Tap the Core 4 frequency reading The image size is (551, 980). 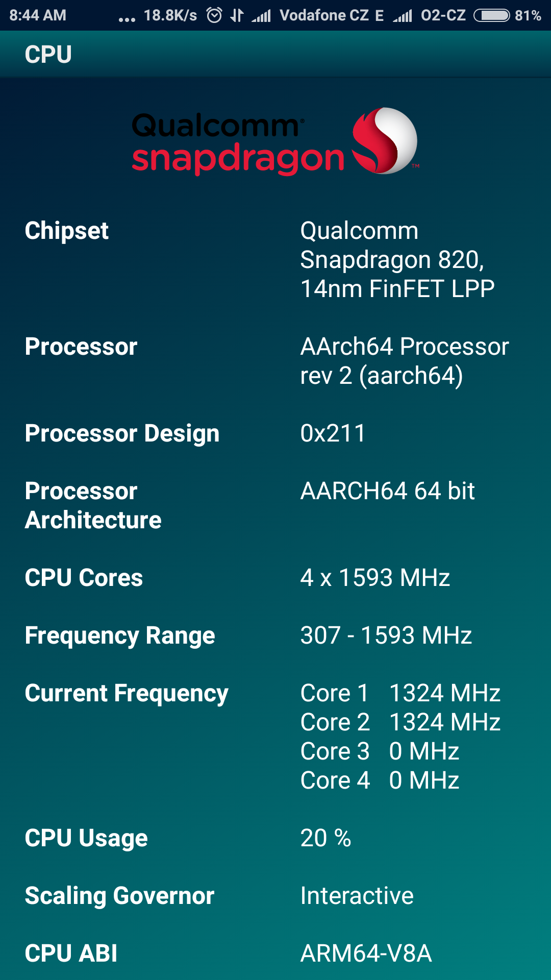coord(380,780)
